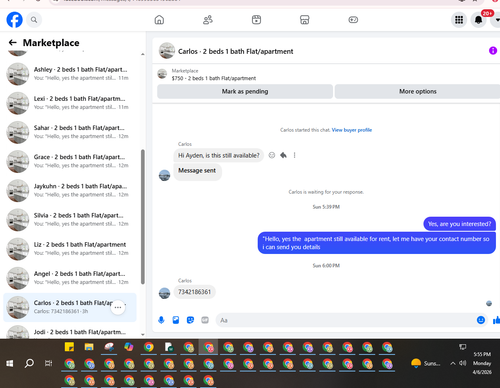Screen dimensions: 500x388
Task: Click the message text input field
Action: tap(347, 320)
